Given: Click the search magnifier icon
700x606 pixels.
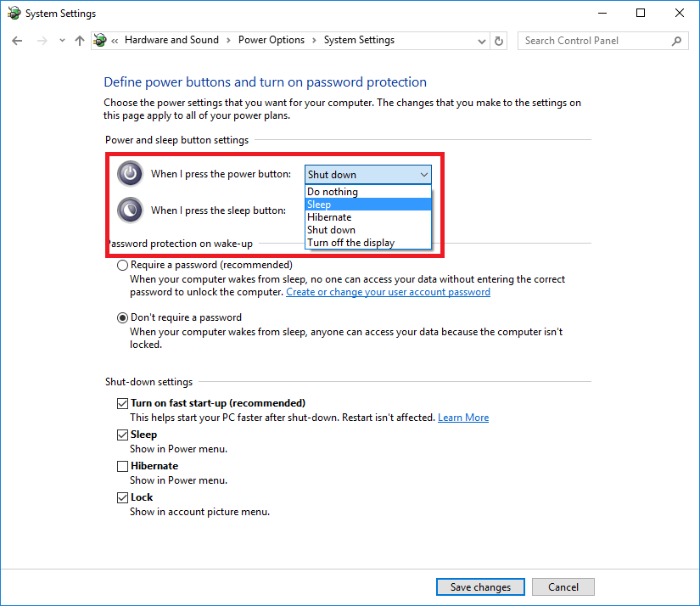Looking at the screenshot, I should click(x=675, y=40).
